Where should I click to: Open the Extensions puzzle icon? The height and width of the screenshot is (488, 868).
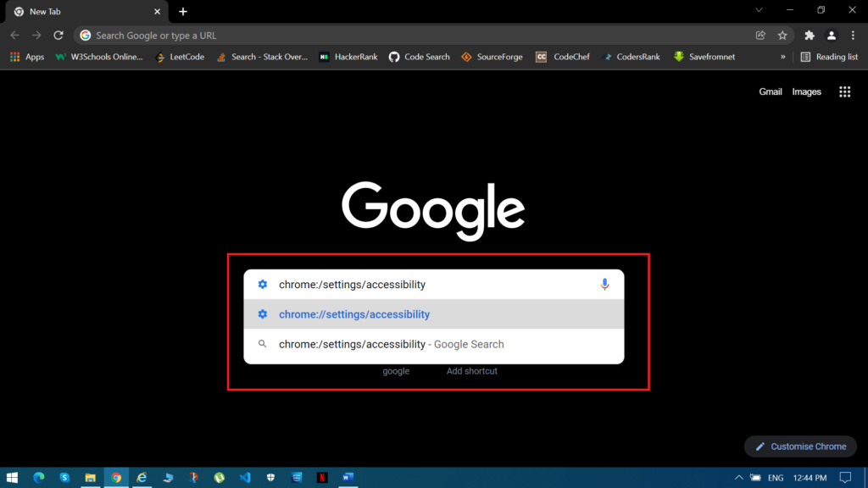click(810, 36)
